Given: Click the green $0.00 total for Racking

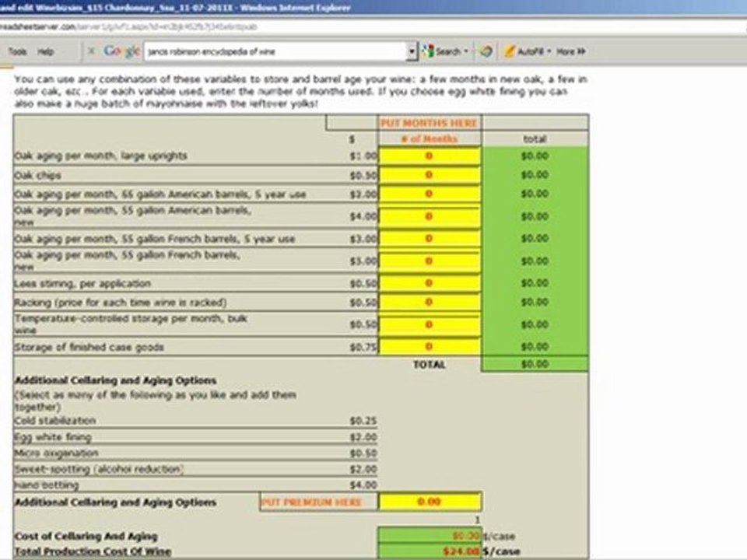Looking at the screenshot, I should (x=535, y=303).
